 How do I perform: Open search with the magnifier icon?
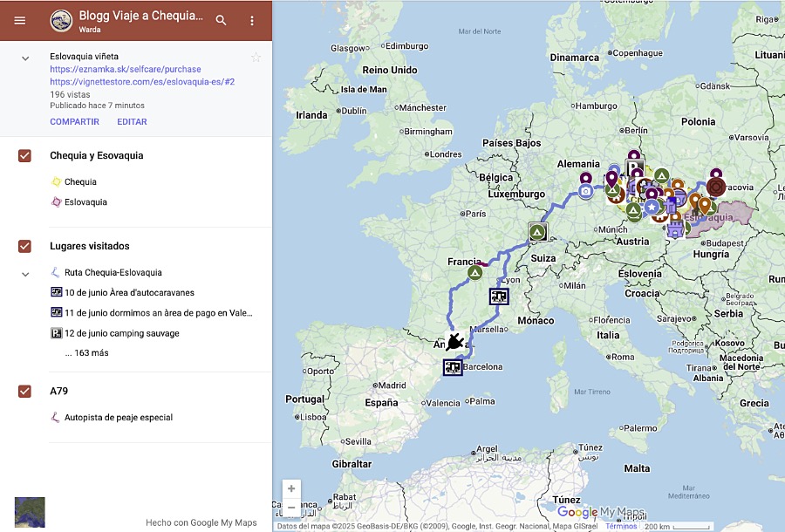click(x=221, y=21)
